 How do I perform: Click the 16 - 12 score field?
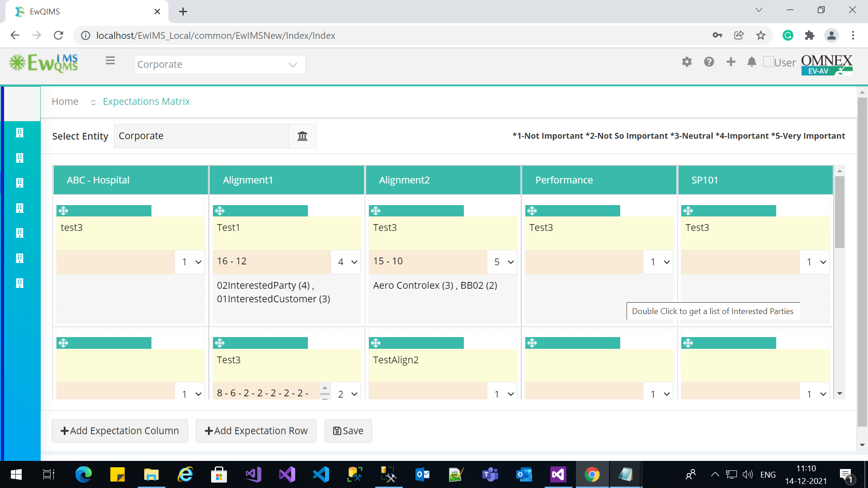[272, 262]
